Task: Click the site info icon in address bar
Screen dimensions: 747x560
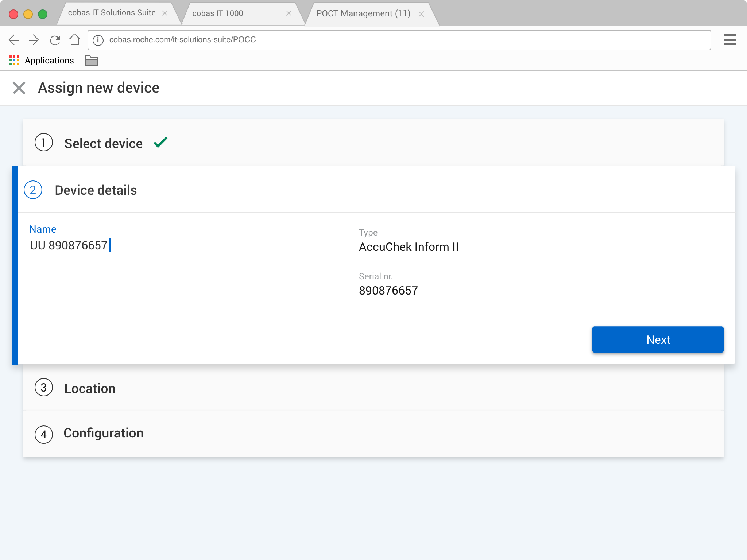Action: [98, 40]
